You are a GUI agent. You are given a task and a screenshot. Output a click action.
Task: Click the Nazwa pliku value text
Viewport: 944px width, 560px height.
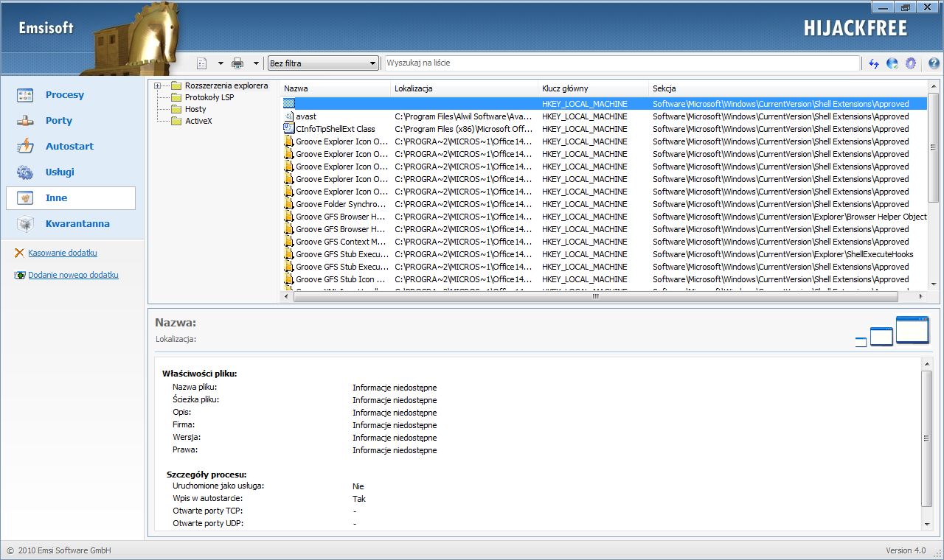point(395,388)
